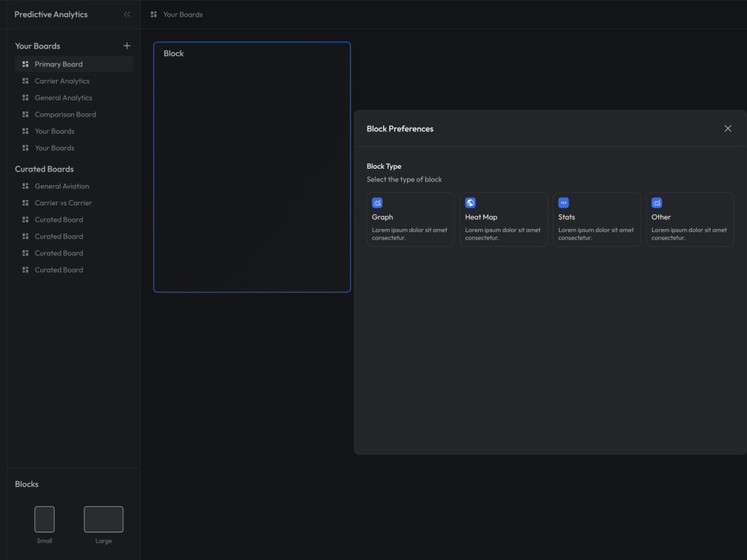Click the grid icon beside Comparison Board
Viewport: 747px width, 560px height.
(x=25, y=114)
